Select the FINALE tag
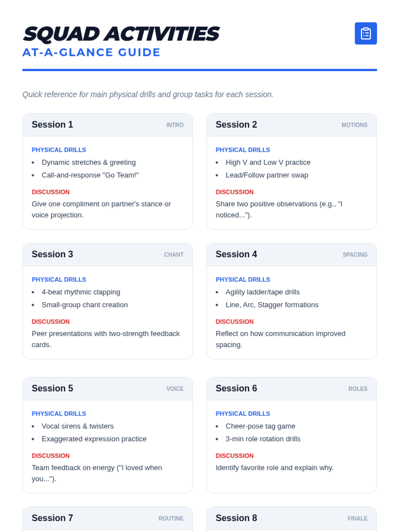 tap(357, 518)
